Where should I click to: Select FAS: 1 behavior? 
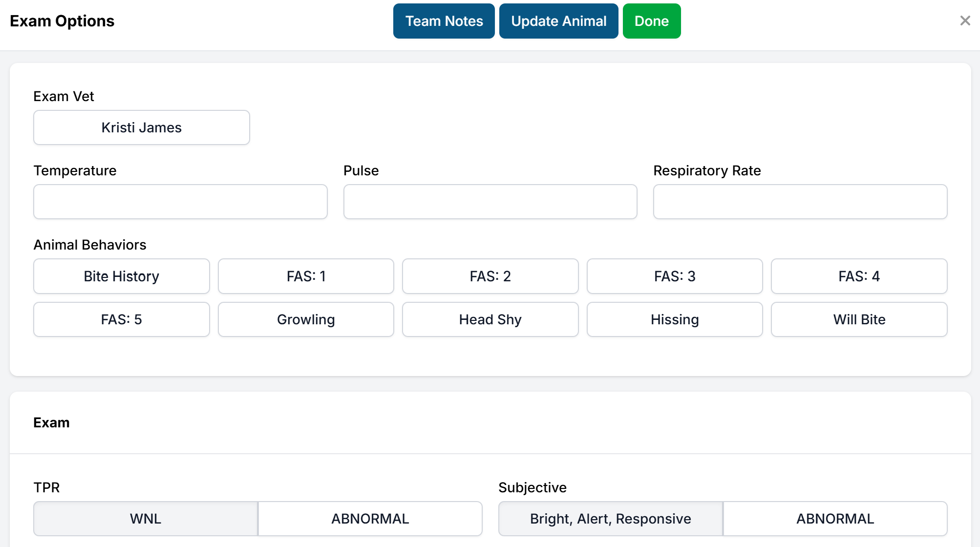(x=306, y=276)
